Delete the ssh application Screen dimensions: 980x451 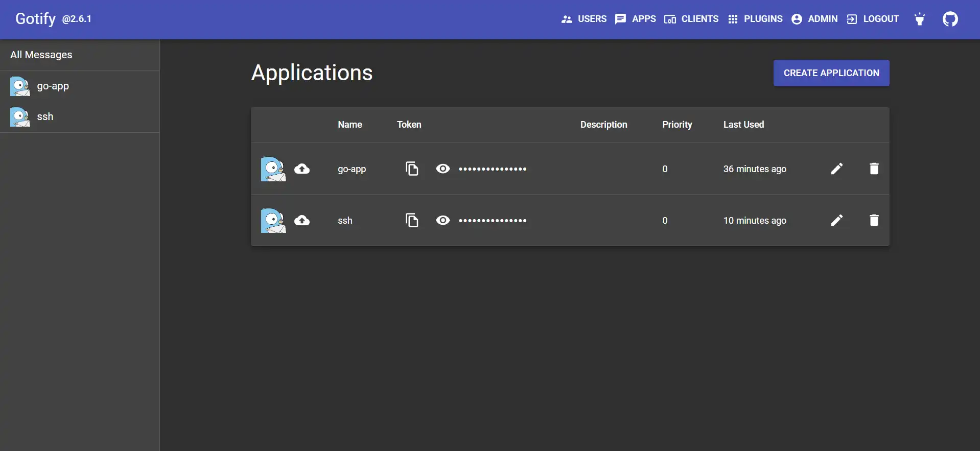pos(874,220)
